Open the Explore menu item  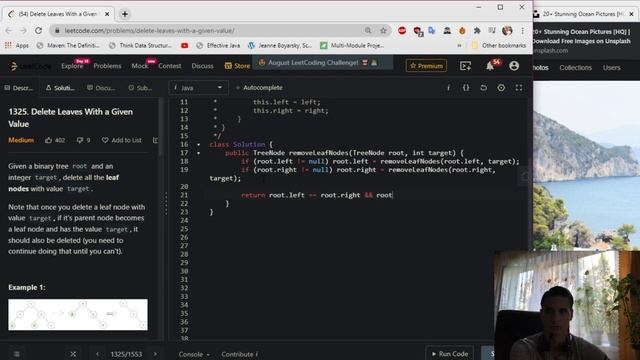click(72, 66)
